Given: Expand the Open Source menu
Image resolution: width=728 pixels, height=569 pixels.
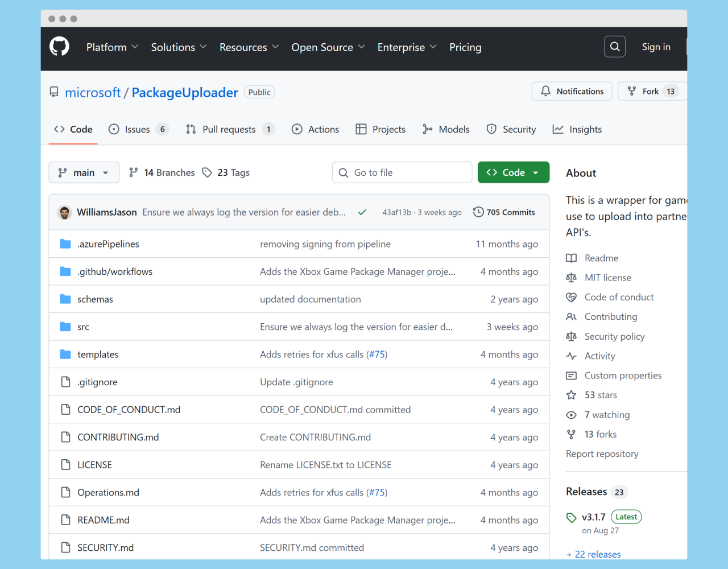Looking at the screenshot, I should (x=328, y=47).
